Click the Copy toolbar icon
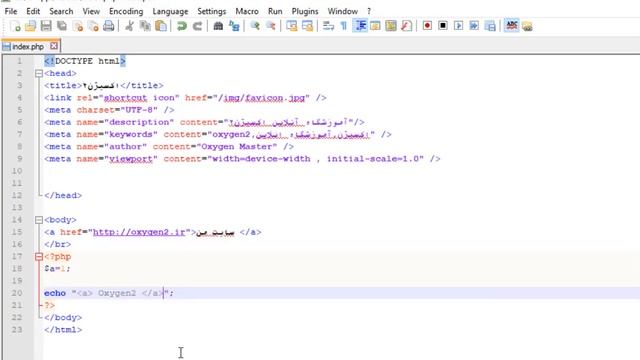The height and width of the screenshot is (360, 640). click(x=145, y=26)
